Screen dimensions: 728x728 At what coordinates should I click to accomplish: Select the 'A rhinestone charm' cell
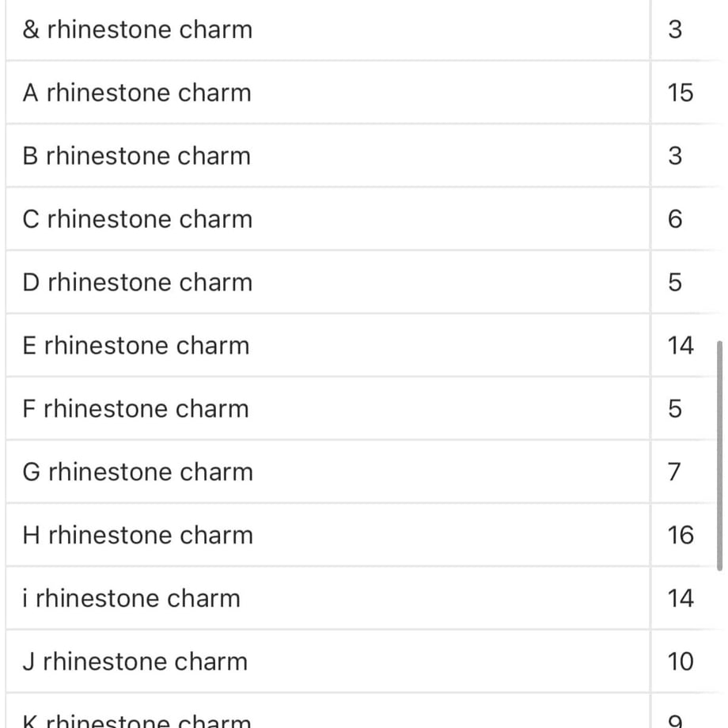pos(328,93)
